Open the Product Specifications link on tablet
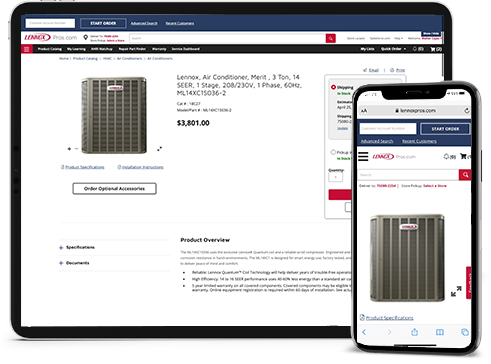 [x=83, y=167]
